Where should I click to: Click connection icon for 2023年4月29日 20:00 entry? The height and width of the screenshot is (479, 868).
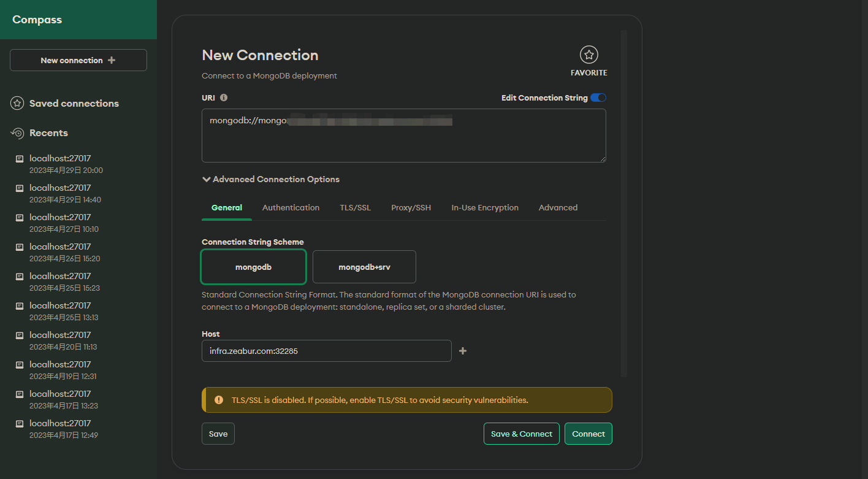click(20, 159)
